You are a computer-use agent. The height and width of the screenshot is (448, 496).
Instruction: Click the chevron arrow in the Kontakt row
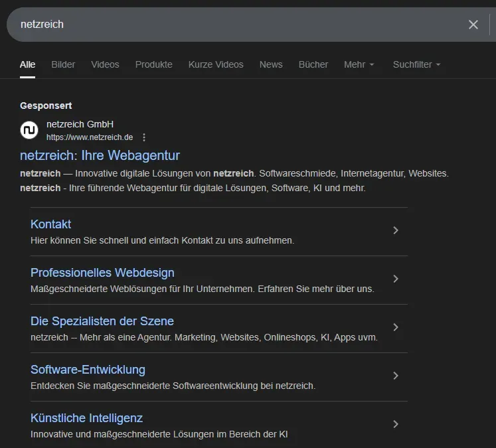coord(396,230)
